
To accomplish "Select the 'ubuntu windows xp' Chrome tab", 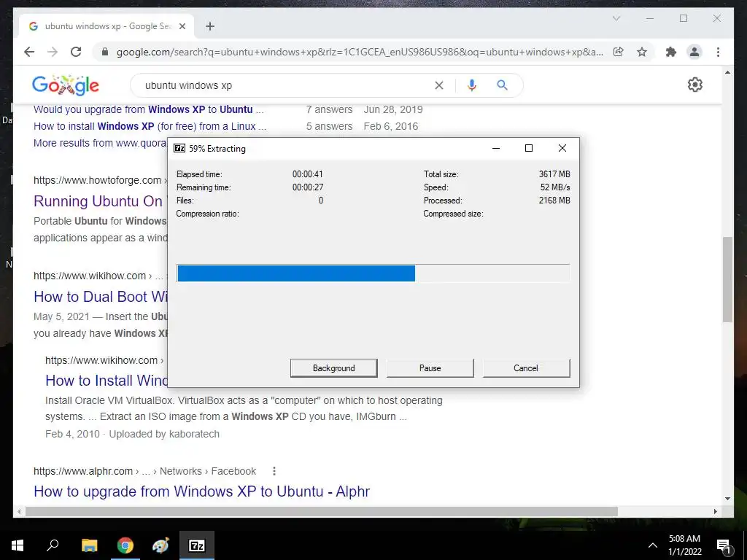I will (107, 26).
